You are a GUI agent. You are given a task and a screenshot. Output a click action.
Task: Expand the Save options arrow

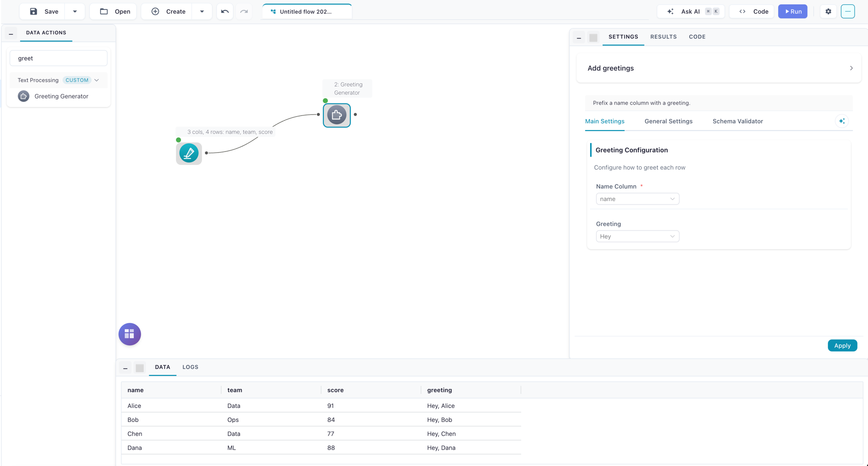pos(75,11)
